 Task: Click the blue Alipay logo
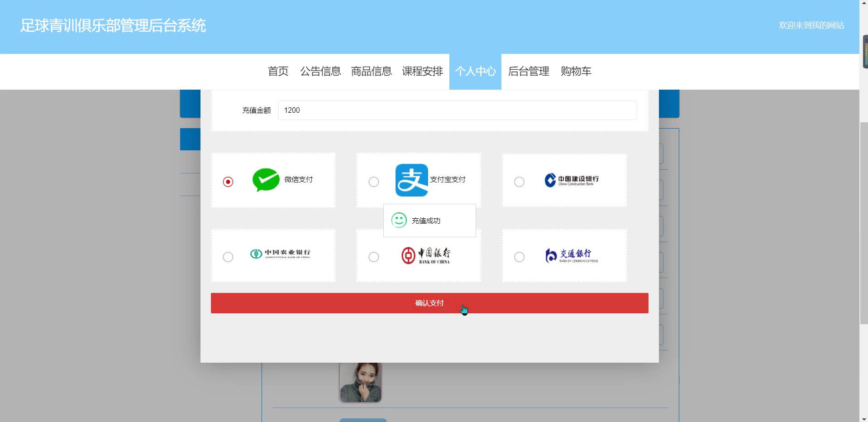pos(412,180)
